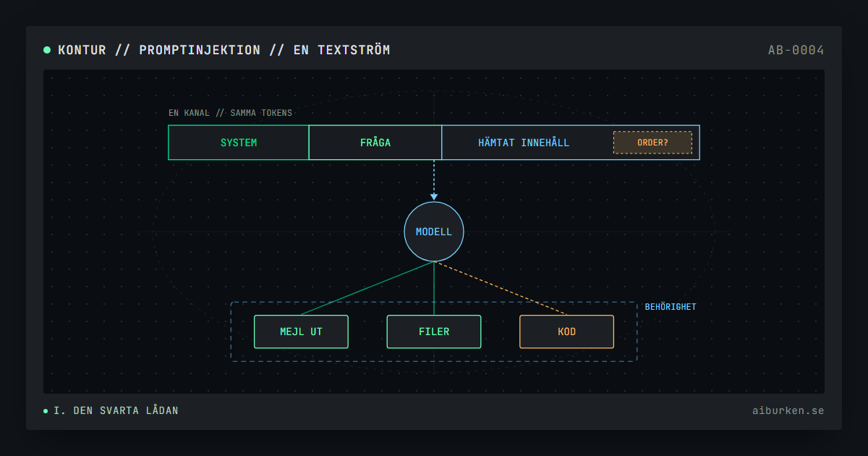Click the SYSTEM segment of the token stream

tap(239, 143)
